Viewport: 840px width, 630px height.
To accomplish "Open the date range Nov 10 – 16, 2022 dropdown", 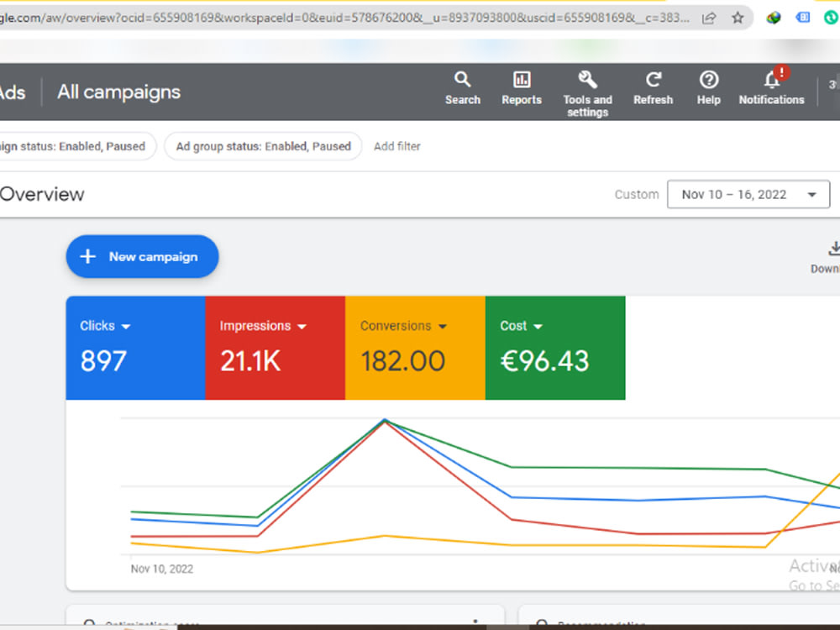I will pos(748,194).
